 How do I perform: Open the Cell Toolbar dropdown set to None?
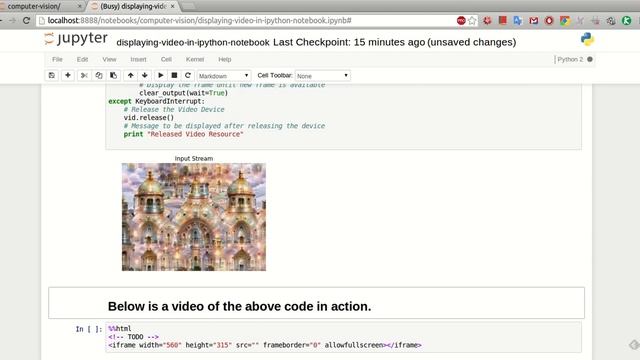322,76
